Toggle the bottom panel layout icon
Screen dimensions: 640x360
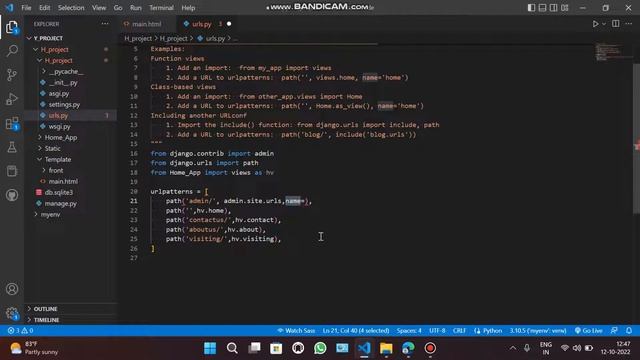point(542,8)
